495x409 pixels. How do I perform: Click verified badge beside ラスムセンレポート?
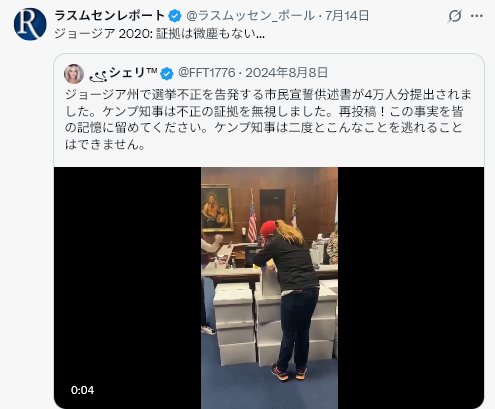(x=175, y=16)
